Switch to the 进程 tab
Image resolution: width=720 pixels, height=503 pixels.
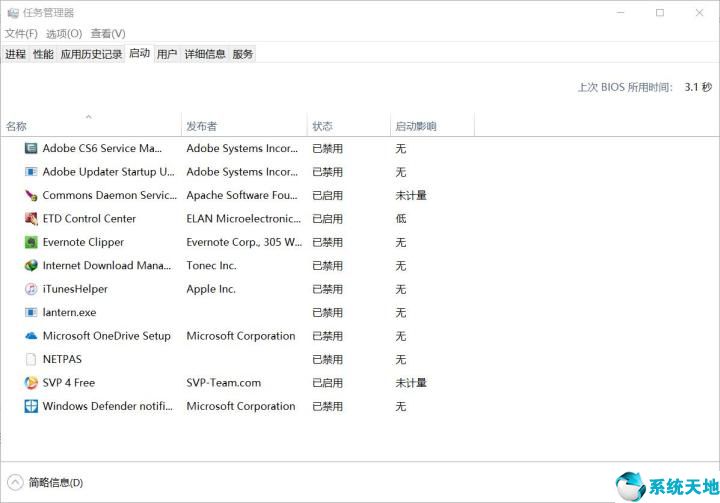(15, 54)
